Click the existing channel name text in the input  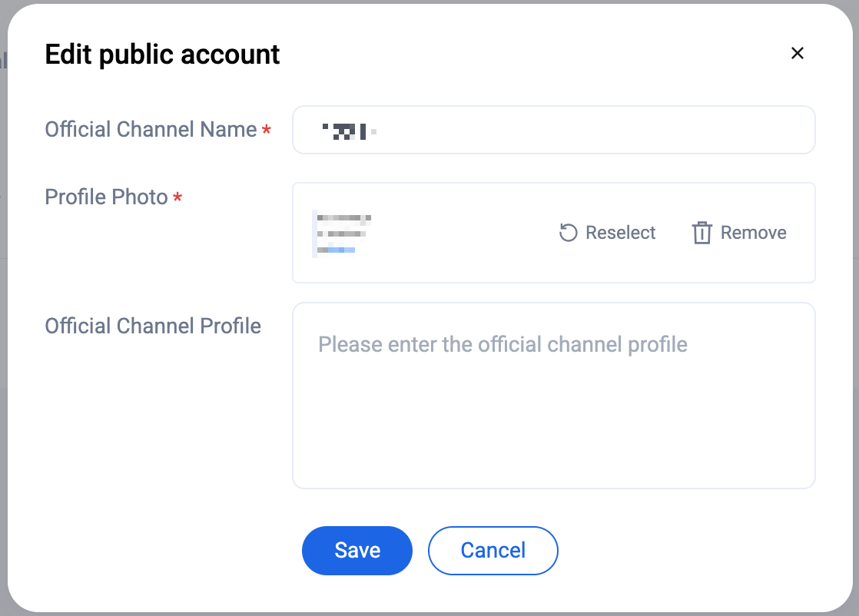347,131
